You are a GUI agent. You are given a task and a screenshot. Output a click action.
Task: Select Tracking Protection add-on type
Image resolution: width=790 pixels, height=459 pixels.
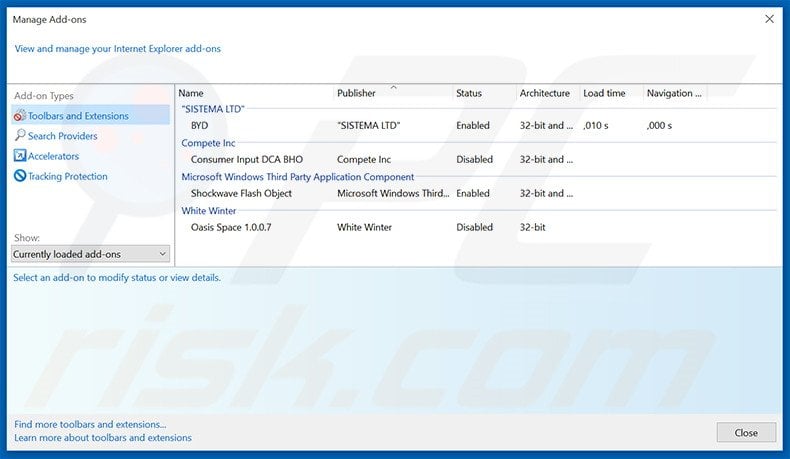[68, 176]
